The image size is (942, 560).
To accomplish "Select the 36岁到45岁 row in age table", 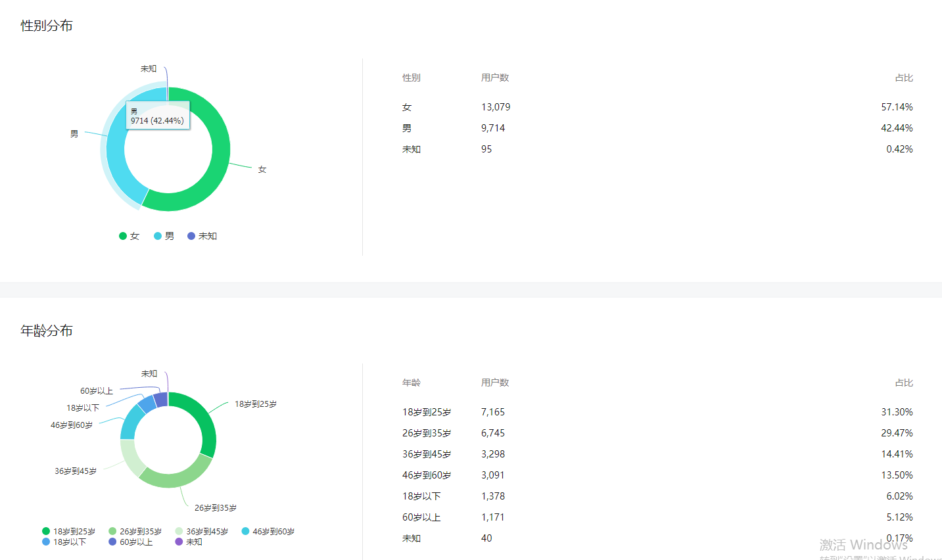I will (657, 454).
